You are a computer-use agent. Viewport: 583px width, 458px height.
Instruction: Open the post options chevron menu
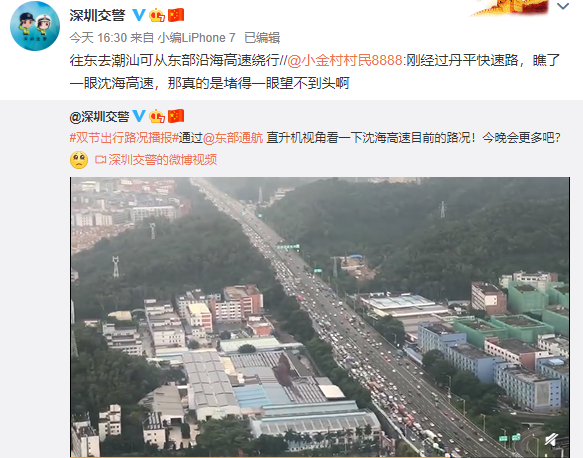563,6
